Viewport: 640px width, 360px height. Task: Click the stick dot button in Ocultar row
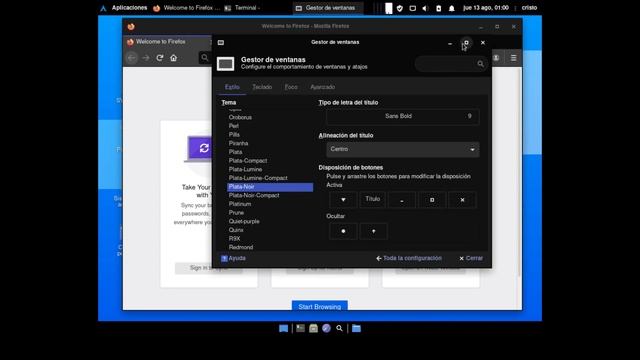click(x=343, y=231)
